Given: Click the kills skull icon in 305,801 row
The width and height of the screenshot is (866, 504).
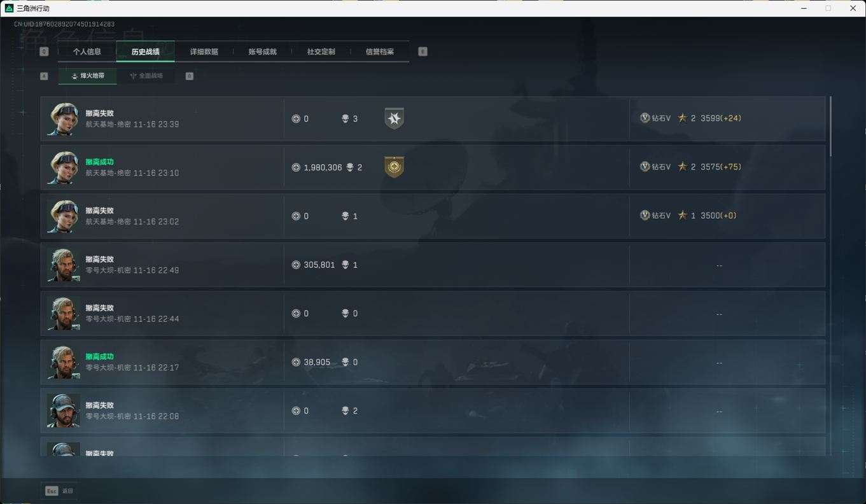Looking at the screenshot, I should (x=345, y=265).
